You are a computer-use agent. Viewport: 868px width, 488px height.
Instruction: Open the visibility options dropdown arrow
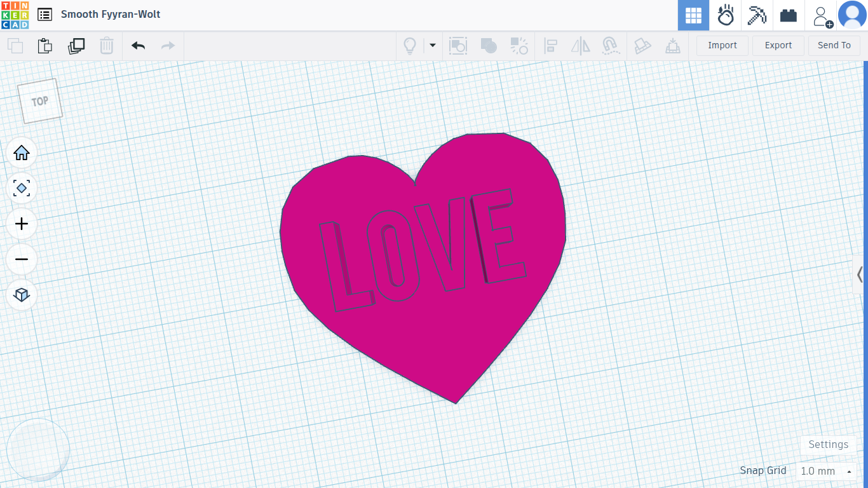click(433, 46)
